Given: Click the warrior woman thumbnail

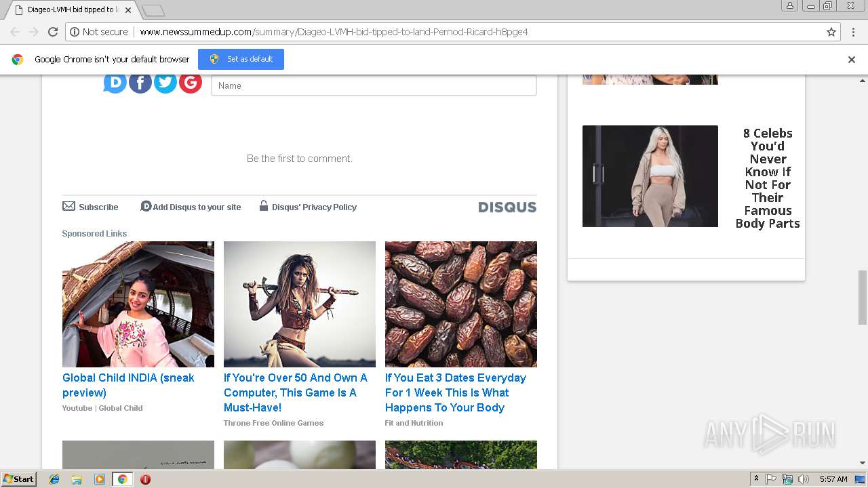Looking at the screenshot, I should 300,304.
